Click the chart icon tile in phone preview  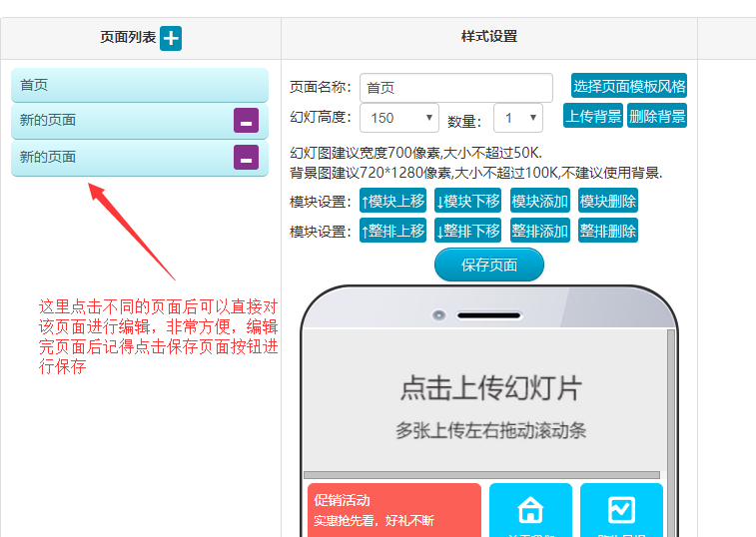coord(621,511)
